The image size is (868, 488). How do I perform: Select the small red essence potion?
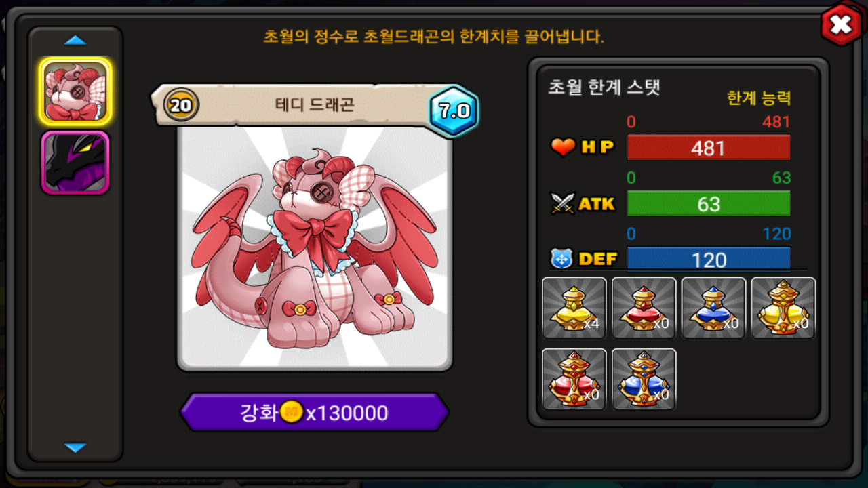[x=644, y=308]
